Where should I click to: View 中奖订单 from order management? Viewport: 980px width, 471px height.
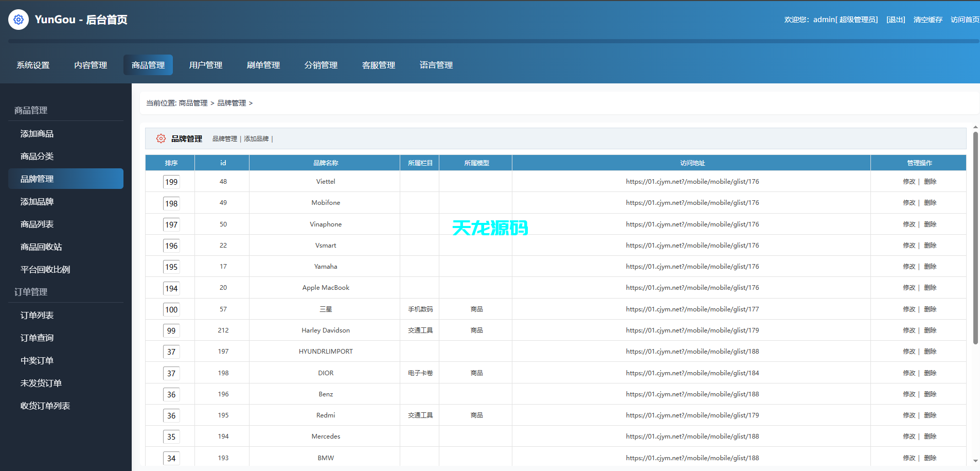[37, 360]
